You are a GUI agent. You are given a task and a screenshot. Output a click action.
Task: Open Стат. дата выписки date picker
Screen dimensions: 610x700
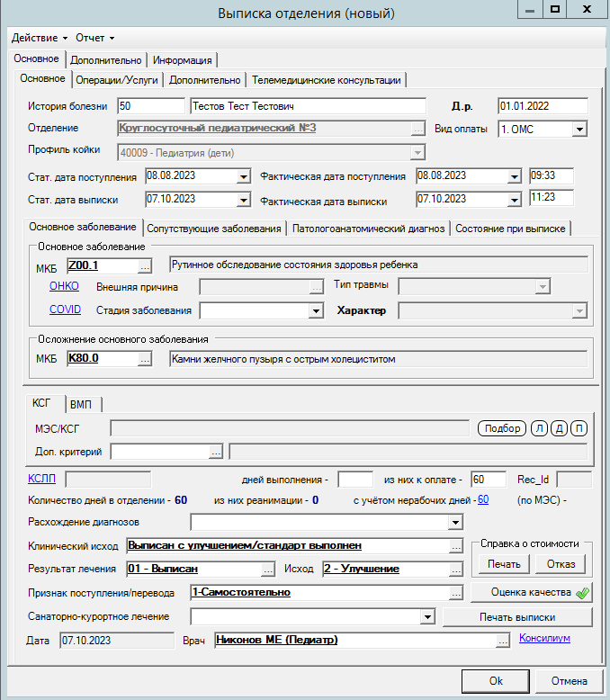pyautogui.click(x=243, y=200)
